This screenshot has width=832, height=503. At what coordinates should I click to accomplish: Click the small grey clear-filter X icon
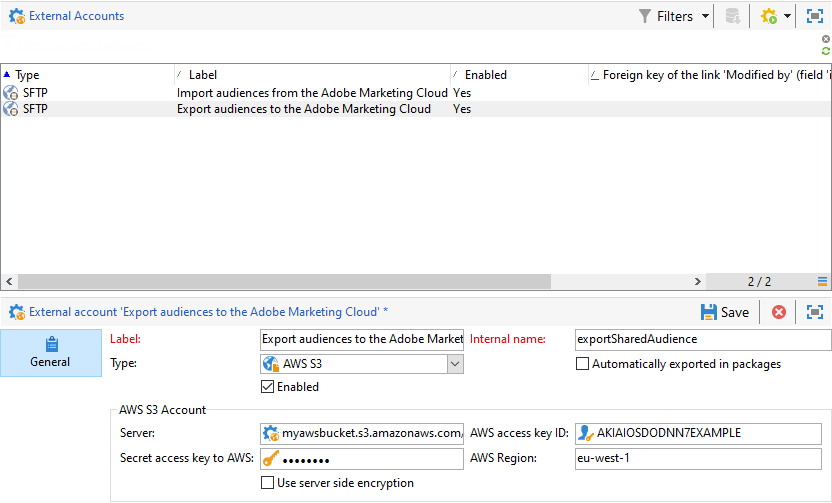pos(826,39)
